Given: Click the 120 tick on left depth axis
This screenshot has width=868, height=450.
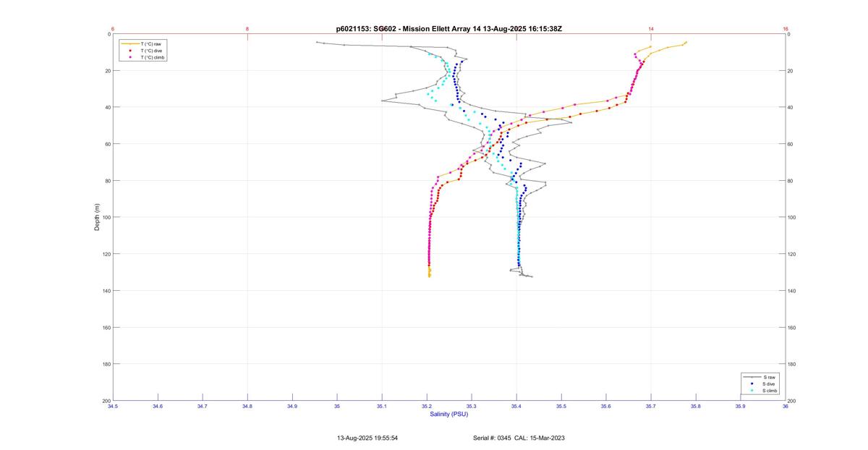Looking at the screenshot, I should pyautogui.click(x=106, y=254).
